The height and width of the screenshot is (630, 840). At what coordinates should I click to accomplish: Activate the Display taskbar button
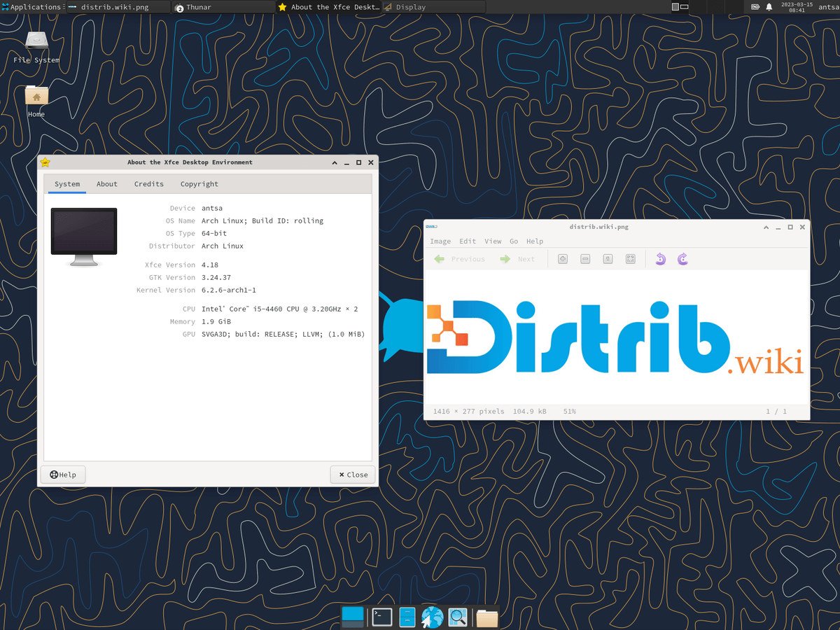[x=434, y=7]
